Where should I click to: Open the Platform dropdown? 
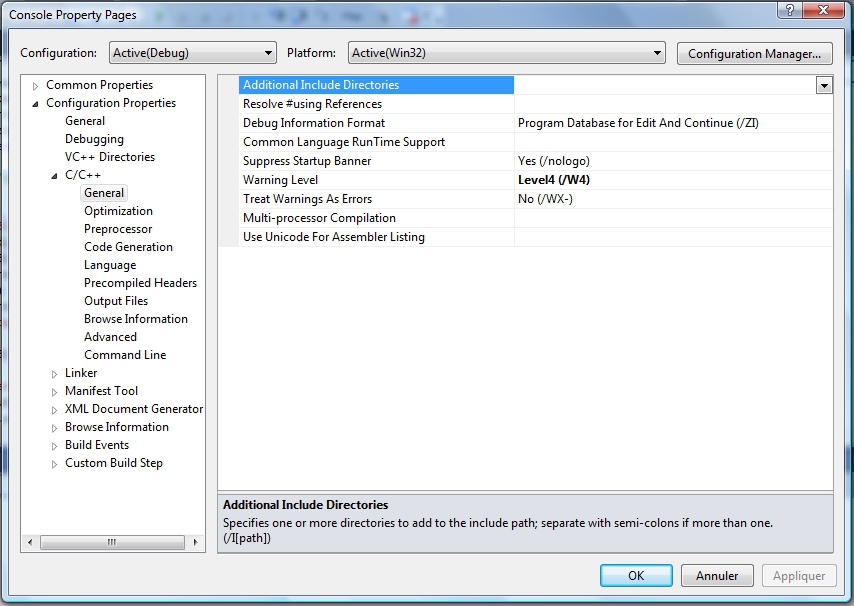point(505,53)
